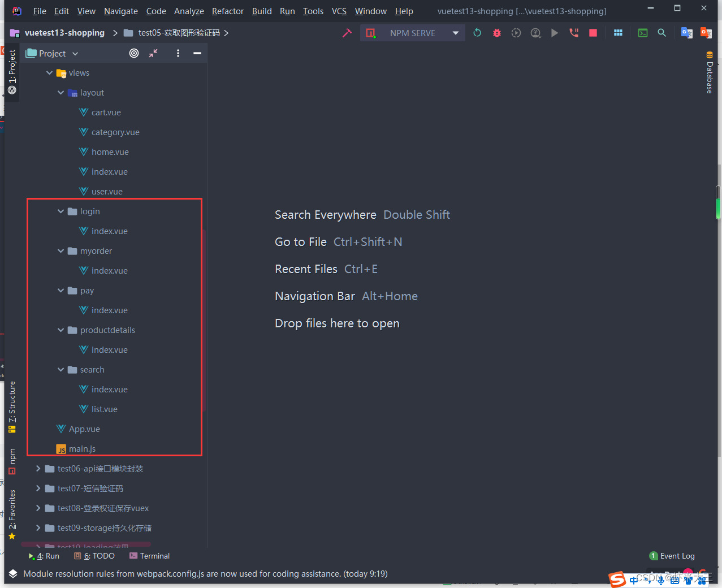Viewport: 722px width, 588px height.
Task: Expand the test06-api folder
Action: 37,469
